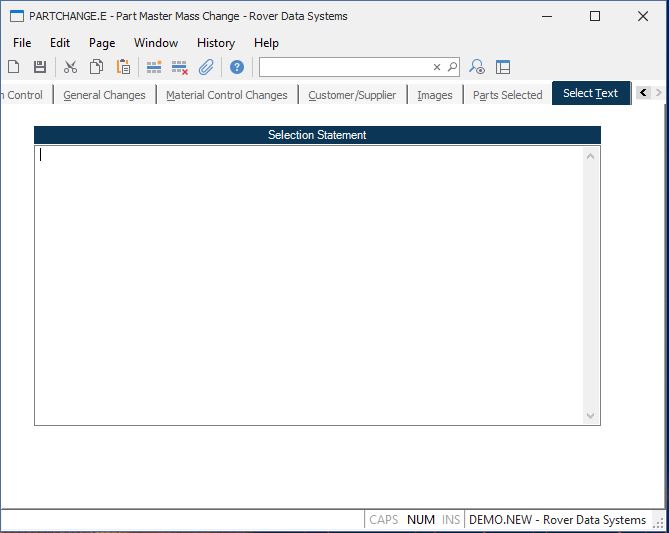Viewport: 669px width, 533px height.
Task: Click the Paste clipboard icon
Action: [x=123, y=67]
